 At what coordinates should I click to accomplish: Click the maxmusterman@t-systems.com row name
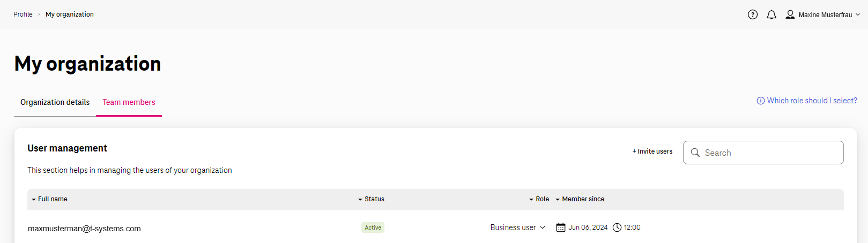tap(84, 229)
